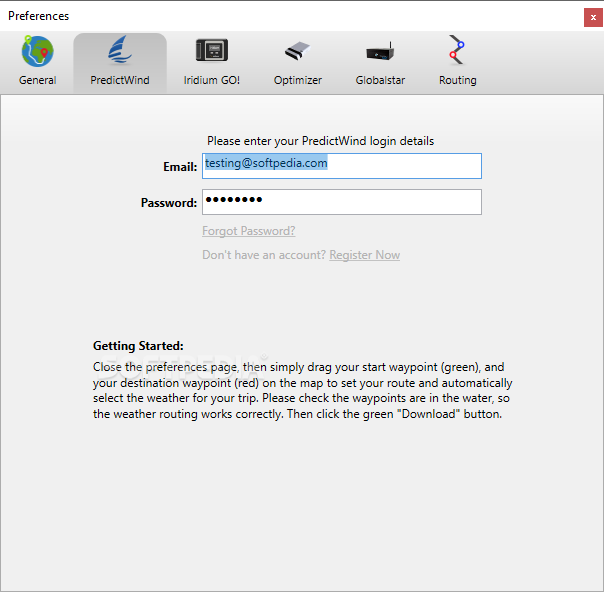Open Iridium GO! device icon
Screen dimensions: 604x592
[212, 50]
